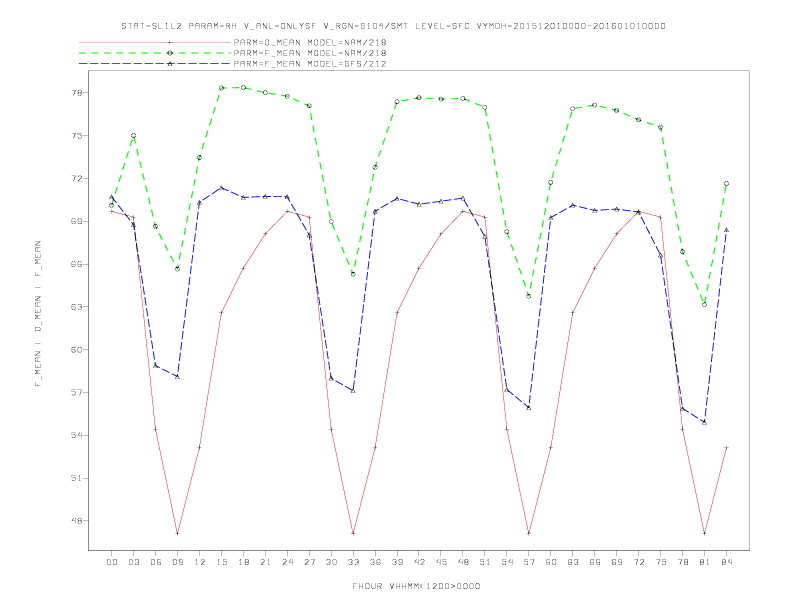
Task: Click the x-axis tick label 45
Action: pyautogui.click(x=441, y=562)
